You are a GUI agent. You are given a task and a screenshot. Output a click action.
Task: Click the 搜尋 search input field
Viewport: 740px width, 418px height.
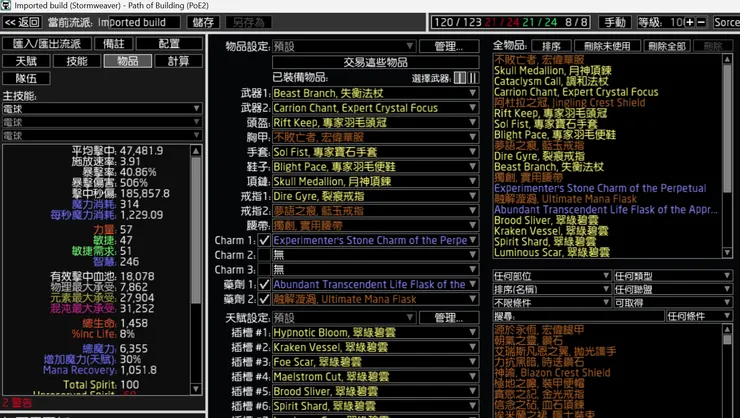[x=578, y=316]
